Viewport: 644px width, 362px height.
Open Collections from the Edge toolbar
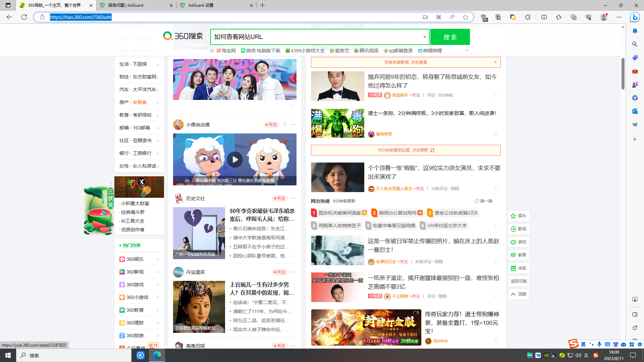point(573,17)
